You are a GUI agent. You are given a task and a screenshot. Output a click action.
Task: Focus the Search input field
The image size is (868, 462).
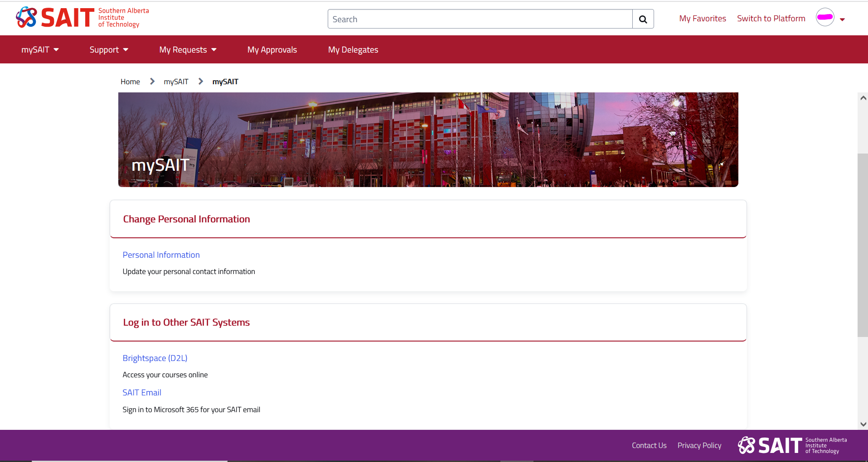coord(480,19)
